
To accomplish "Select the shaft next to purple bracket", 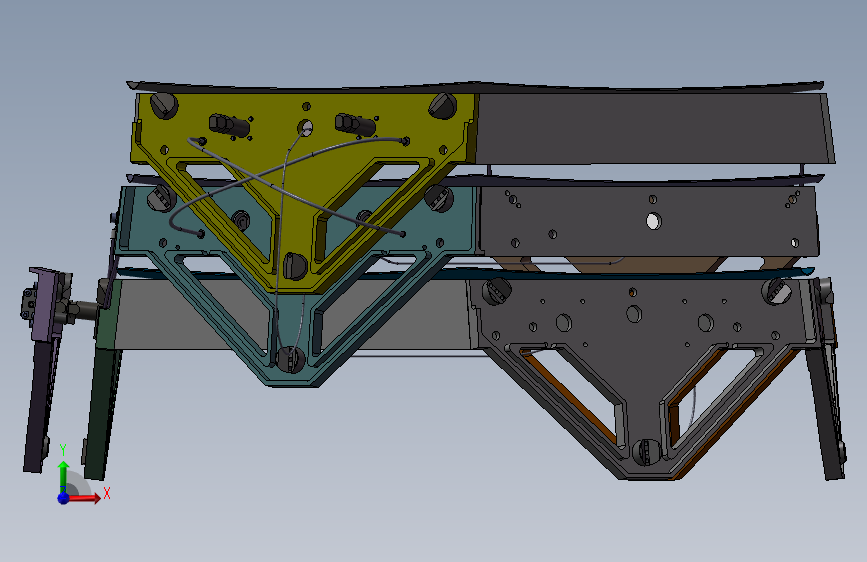I will 84,308.
